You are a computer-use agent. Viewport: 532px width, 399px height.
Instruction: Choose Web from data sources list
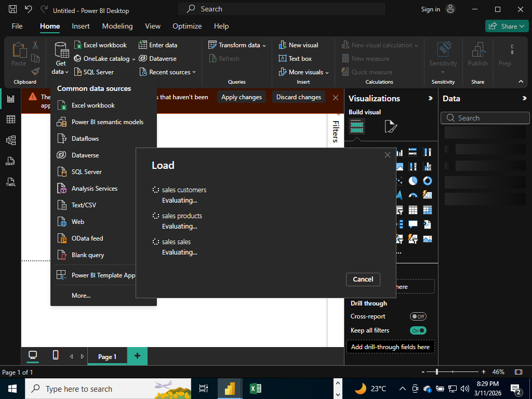[95, 222]
